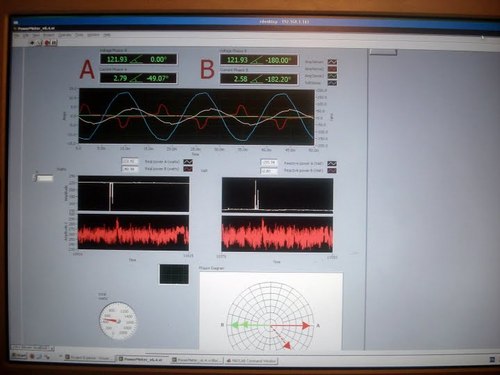500x375 pixels.
Task: Click the Reactive power B numeric indicator
Action: [x=269, y=171]
